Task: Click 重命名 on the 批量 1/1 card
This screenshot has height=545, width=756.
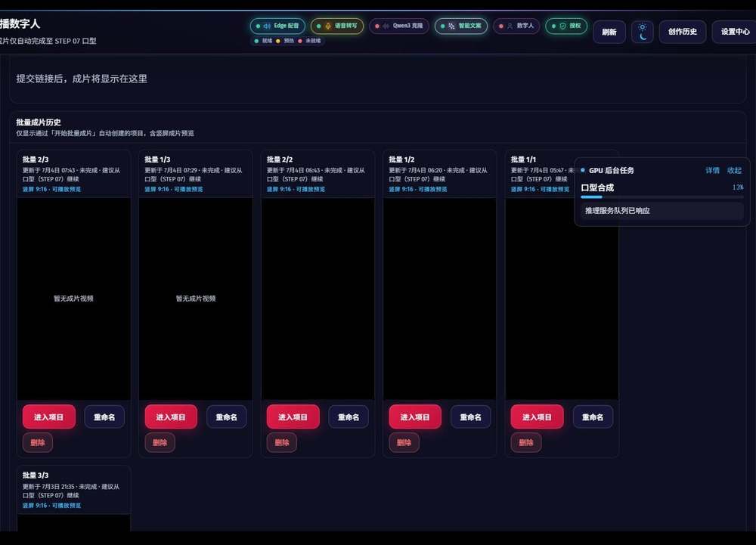Action: pos(593,416)
